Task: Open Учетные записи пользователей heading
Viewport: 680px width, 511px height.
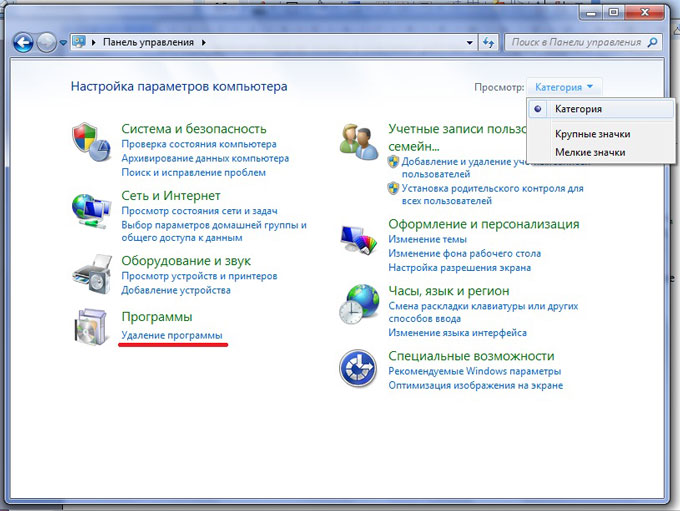Action: 457,137
